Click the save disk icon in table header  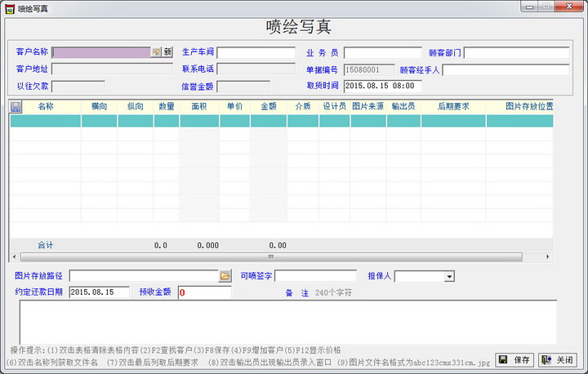[16, 107]
